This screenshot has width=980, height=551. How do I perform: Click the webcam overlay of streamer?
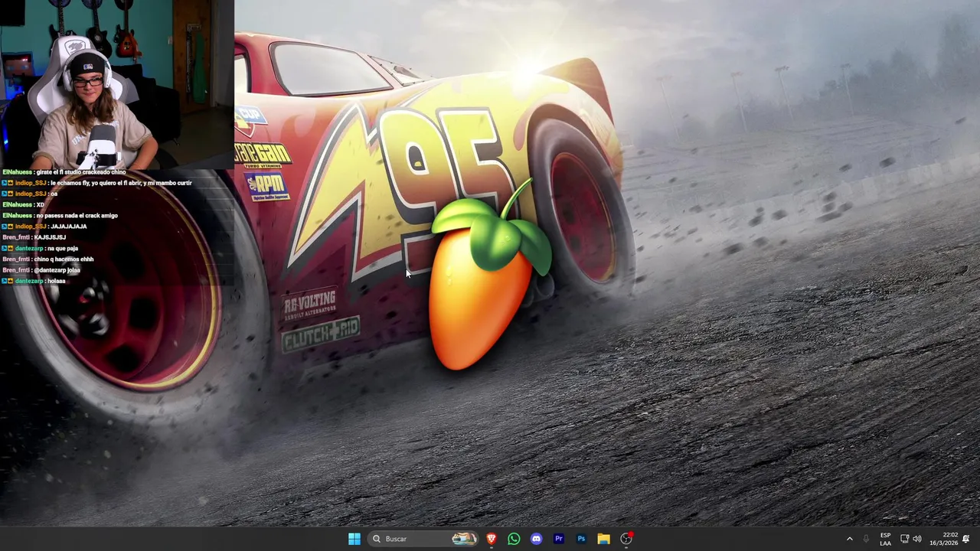coord(116,84)
